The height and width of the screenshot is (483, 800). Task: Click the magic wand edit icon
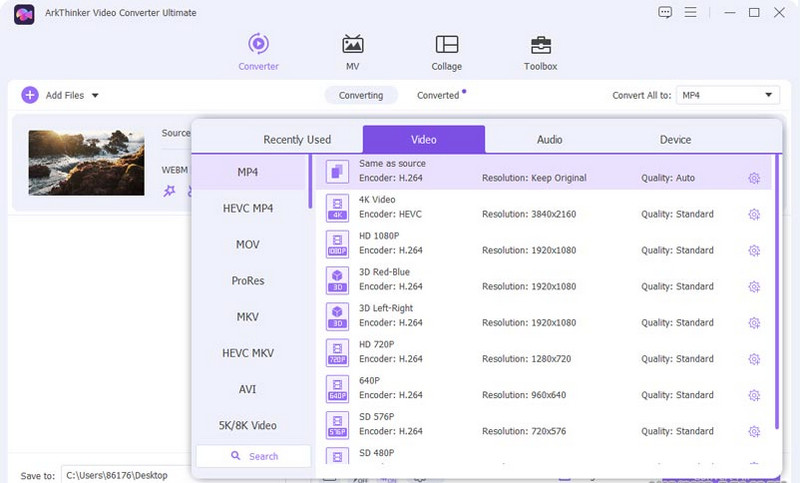(x=169, y=191)
